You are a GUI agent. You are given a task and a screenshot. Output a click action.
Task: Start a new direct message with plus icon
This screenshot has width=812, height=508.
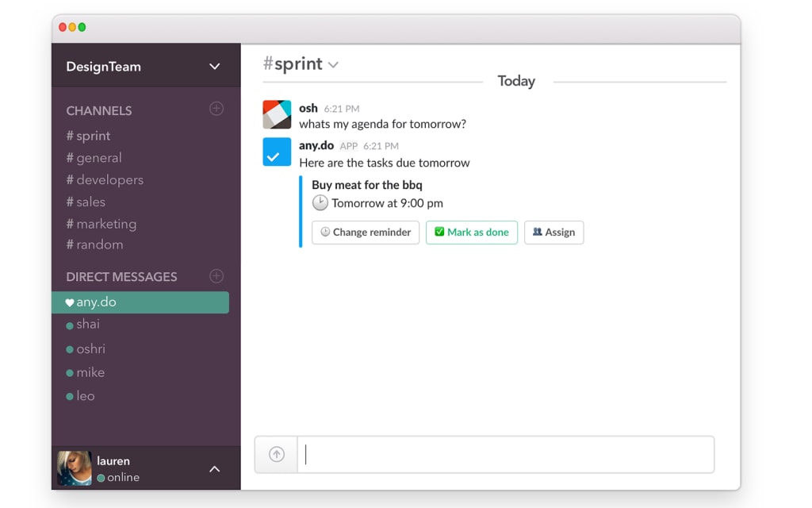point(216,275)
